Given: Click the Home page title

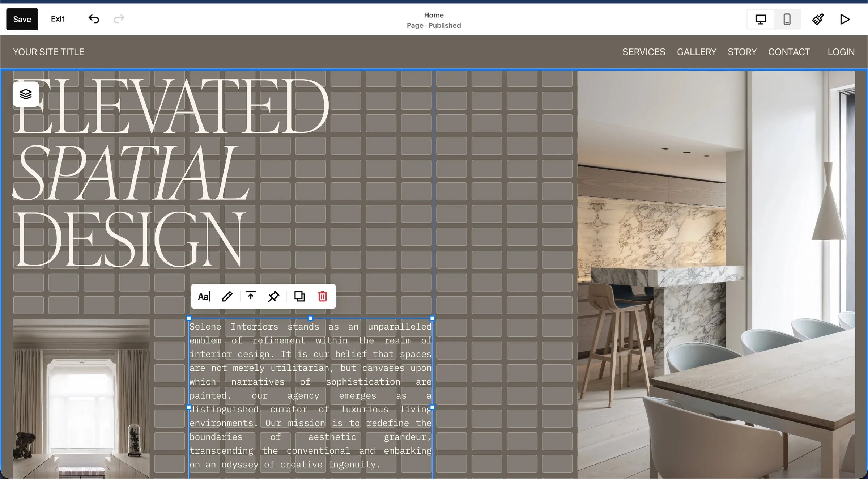Looking at the screenshot, I should pyautogui.click(x=434, y=15).
